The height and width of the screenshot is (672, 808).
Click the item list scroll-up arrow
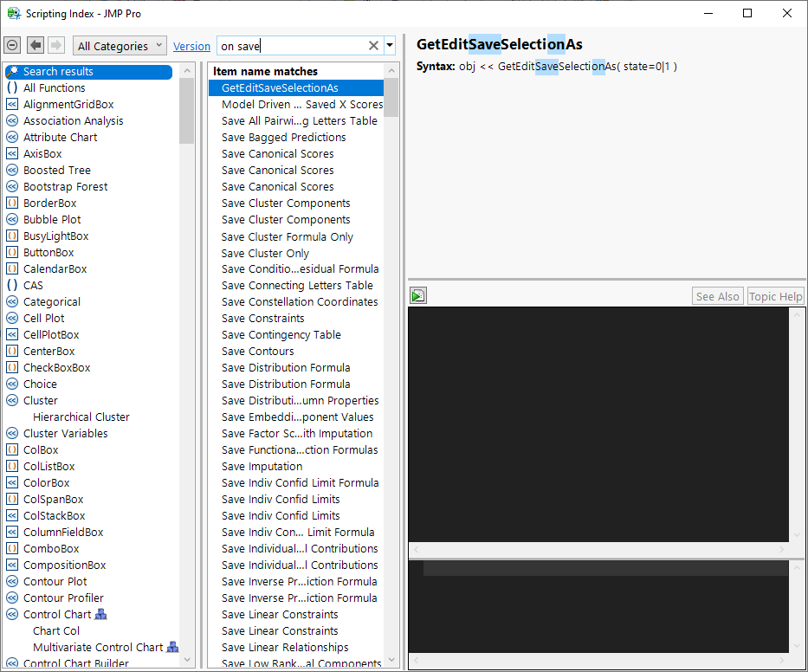click(391, 71)
